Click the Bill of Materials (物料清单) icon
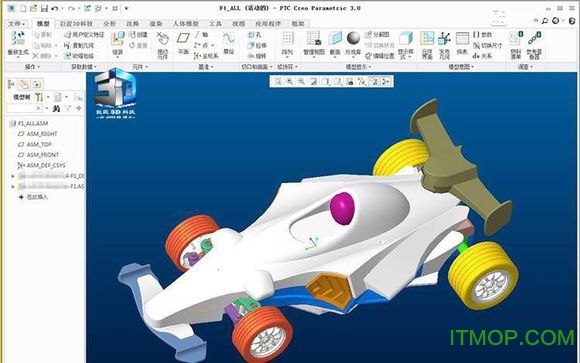Image resolution: width=580 pixels, height=363 pixels. pos(516,38)
